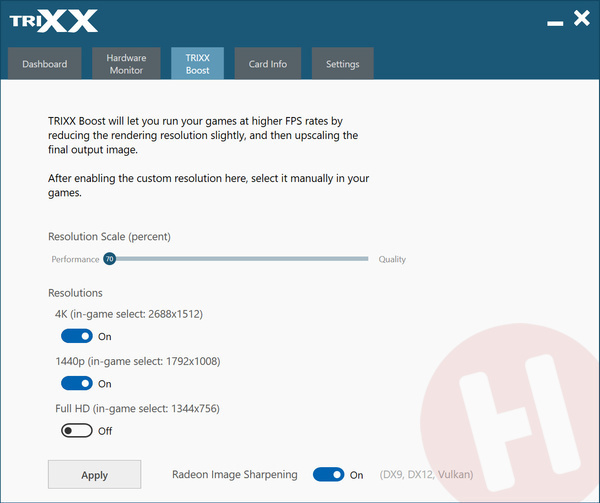Screen dimensions: 600x503
Task: Open the Card Info tab
Action: click(268, 63)
